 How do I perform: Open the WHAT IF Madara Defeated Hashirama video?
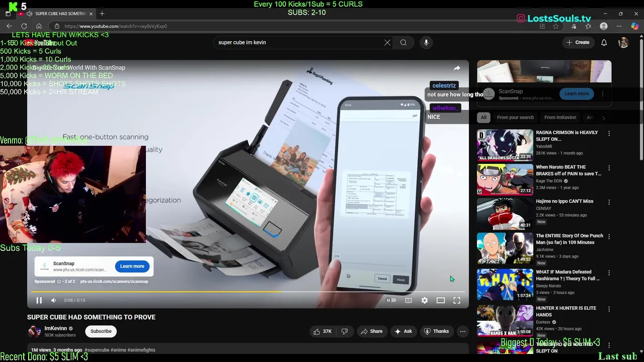[x=568, y=275]
